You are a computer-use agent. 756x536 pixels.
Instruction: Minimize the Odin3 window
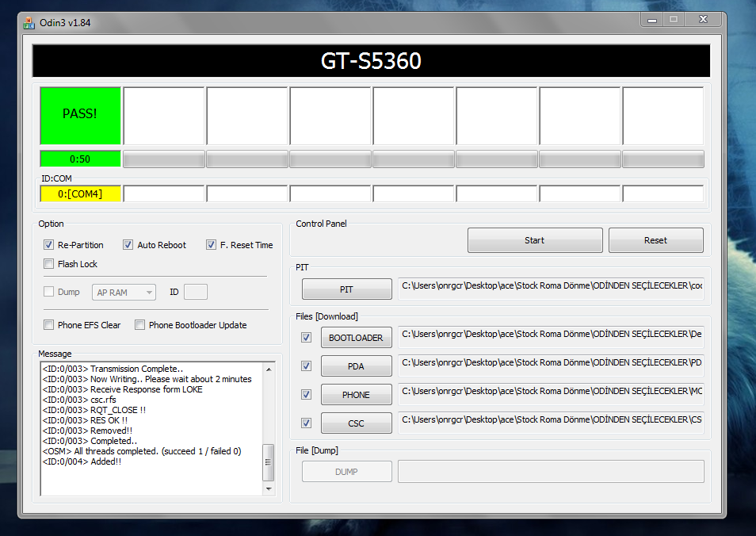tap(652, 20)
